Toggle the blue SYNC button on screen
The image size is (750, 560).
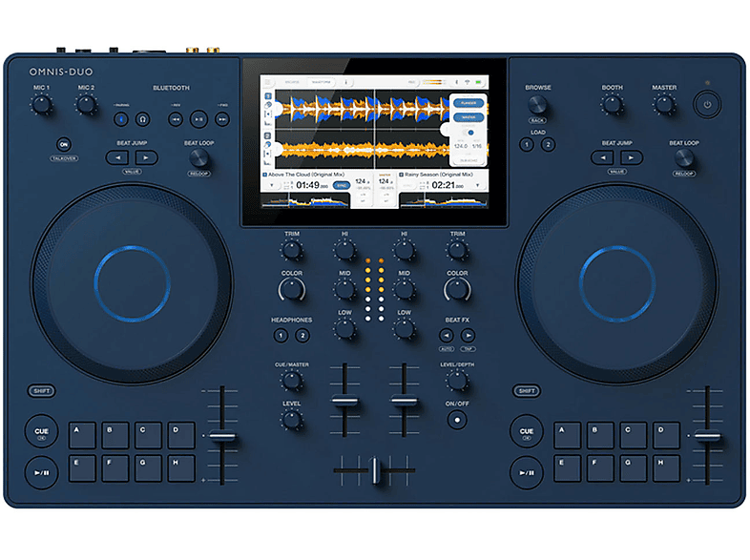pos(341,185)
